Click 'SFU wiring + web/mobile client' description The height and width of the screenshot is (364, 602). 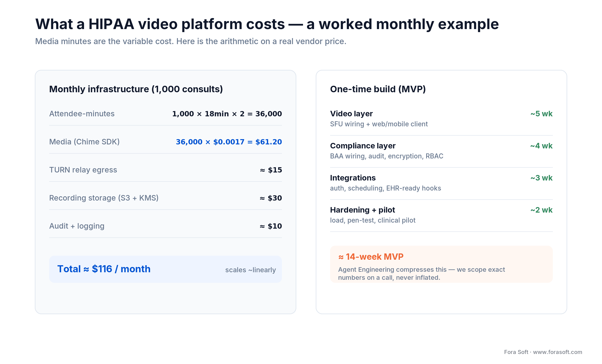379,124
